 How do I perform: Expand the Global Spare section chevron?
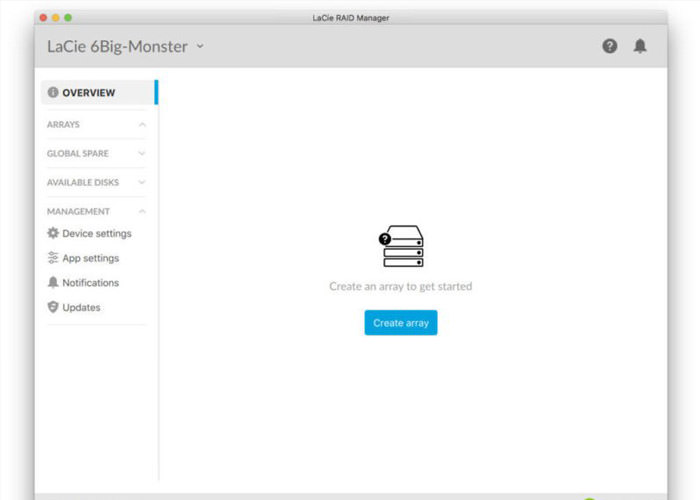[x=142, y=154]
